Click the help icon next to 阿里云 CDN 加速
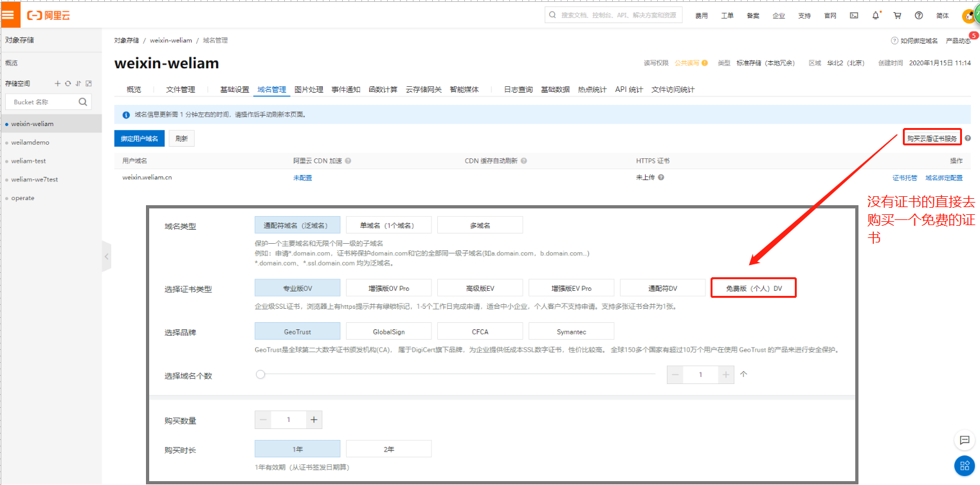 coord(348,161)
